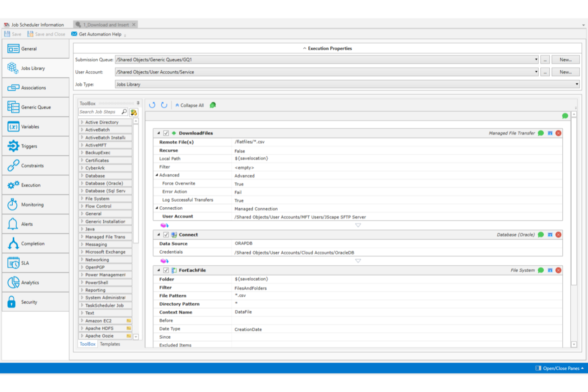Toggle the Connect step checkbox
Screen dimensions: 588x392
point(166,234)
